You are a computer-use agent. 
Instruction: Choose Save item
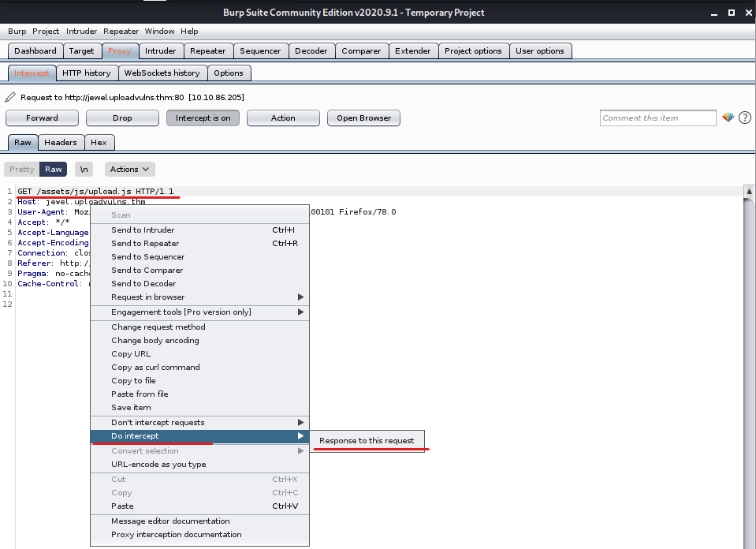coord(199,408)
